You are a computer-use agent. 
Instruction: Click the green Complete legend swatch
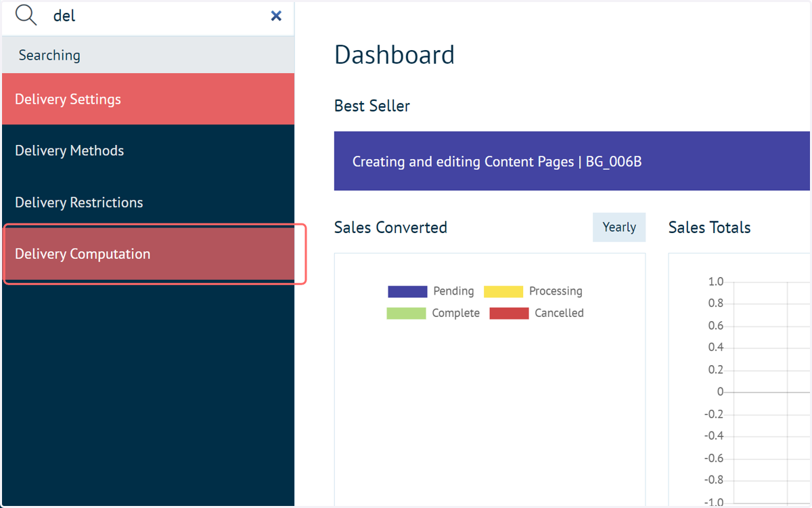406,313
